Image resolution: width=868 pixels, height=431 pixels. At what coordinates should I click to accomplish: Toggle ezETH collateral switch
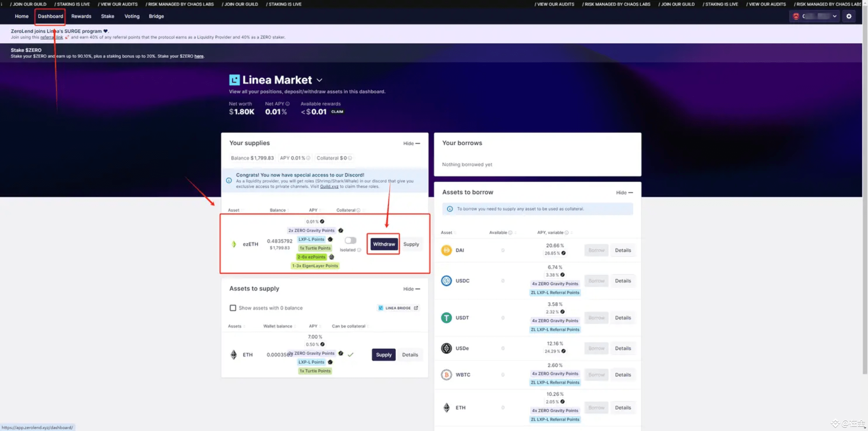350,240
